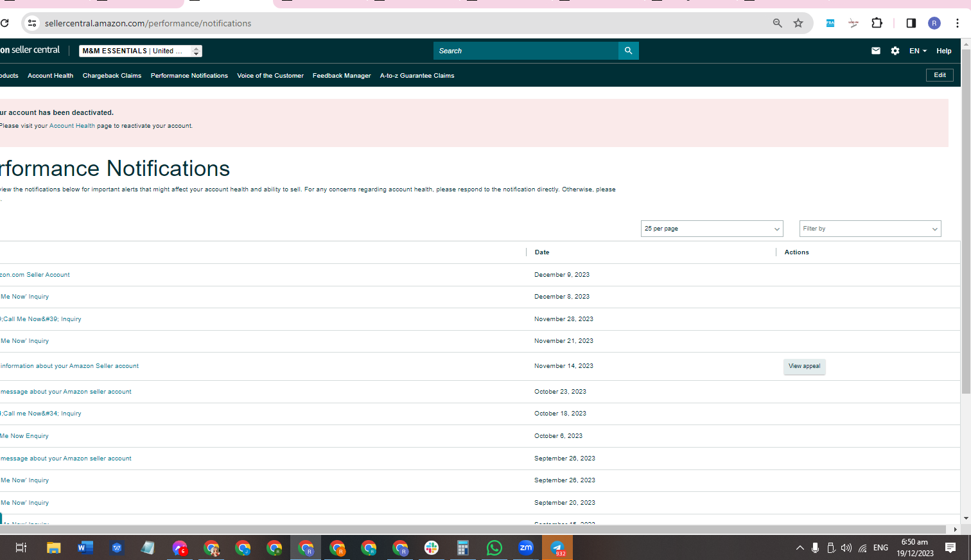Click the Date column header
971x560 pixels.
tap(542, 252)
